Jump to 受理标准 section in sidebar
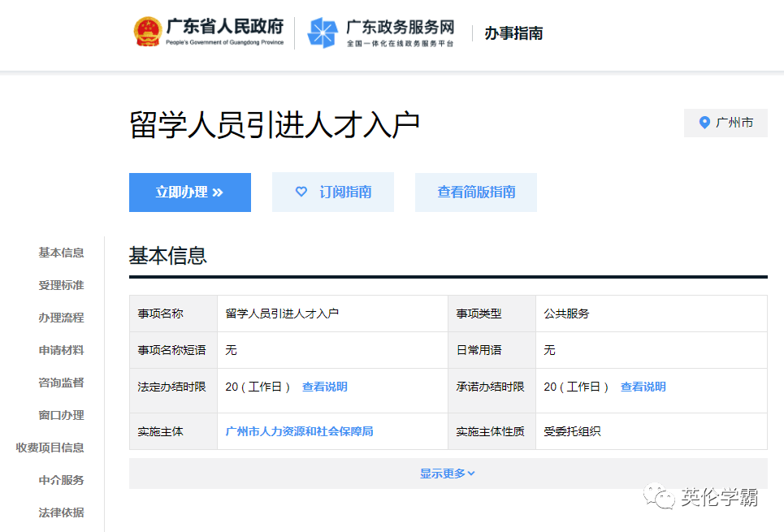 pos(61,286)
